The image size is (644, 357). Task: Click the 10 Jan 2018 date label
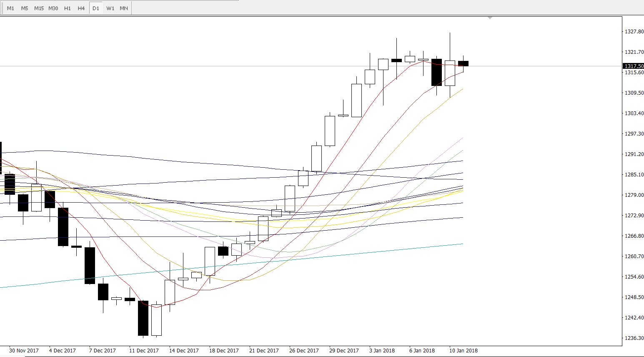click(463, 351)
